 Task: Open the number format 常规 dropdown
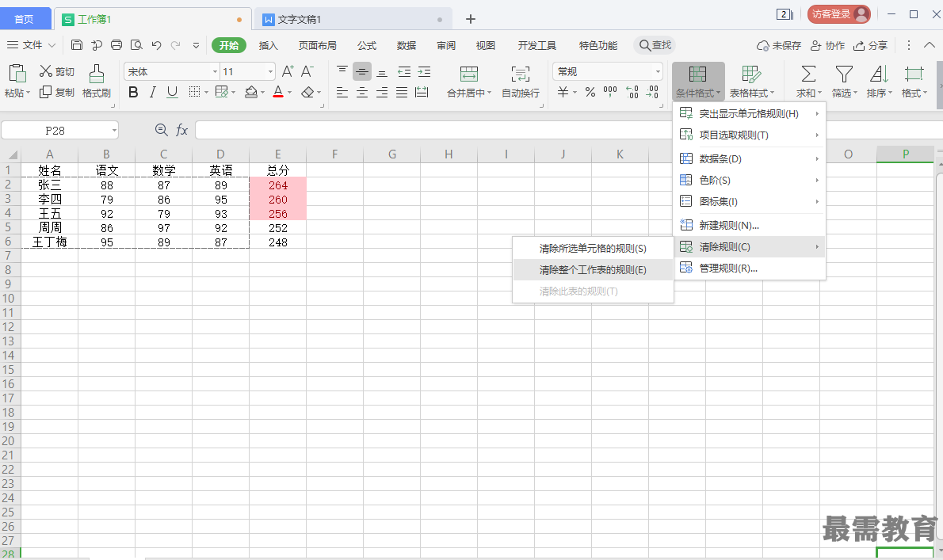tap(658, 71)
